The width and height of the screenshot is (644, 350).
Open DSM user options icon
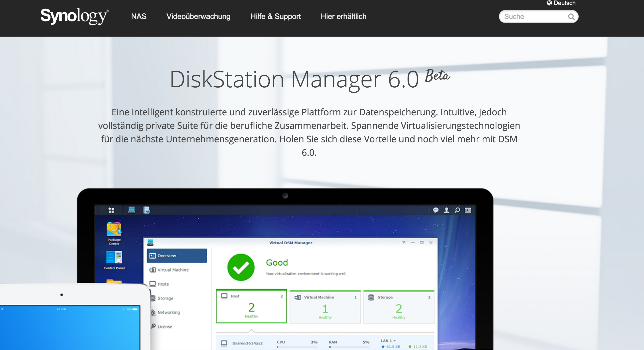[x=446, y=210]
